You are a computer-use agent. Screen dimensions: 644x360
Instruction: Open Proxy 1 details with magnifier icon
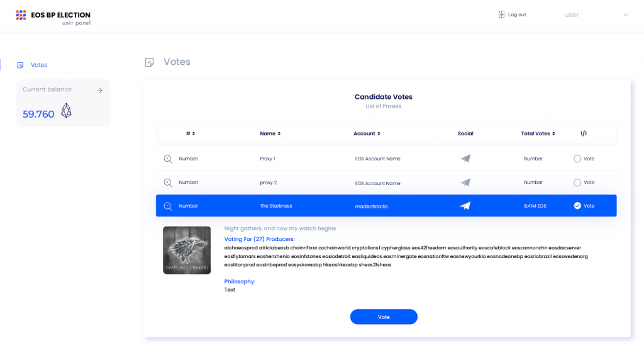(168, 159)
